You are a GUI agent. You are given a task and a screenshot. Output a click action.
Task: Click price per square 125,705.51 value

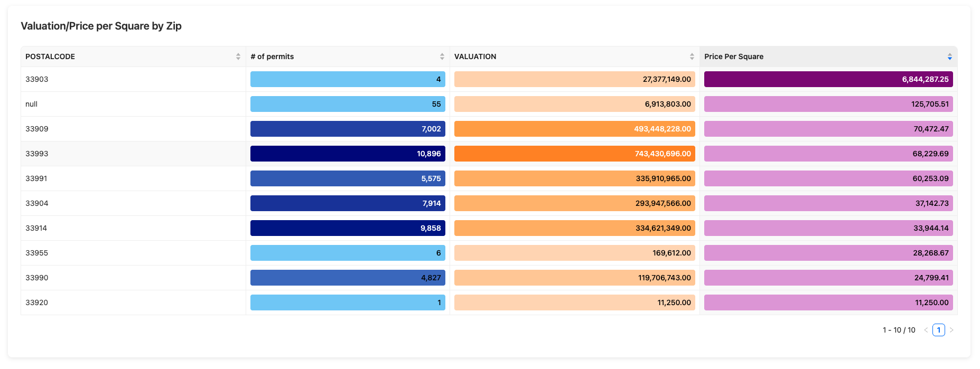(x=930, y=104)
